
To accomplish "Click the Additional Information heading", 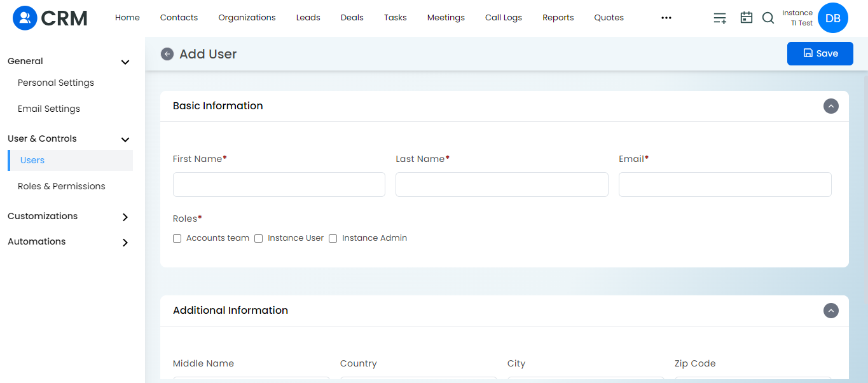I will pos(231,311).
